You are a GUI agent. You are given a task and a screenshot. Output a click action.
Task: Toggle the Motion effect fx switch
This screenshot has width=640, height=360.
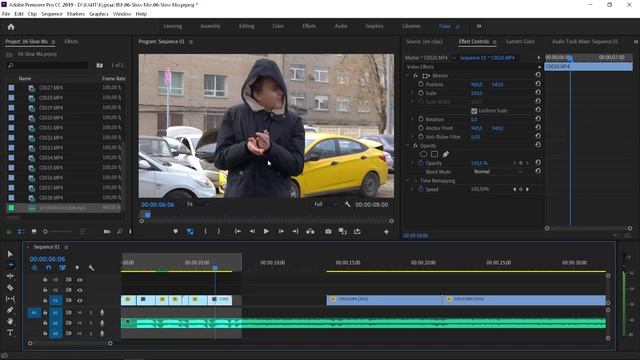[415, 76]
